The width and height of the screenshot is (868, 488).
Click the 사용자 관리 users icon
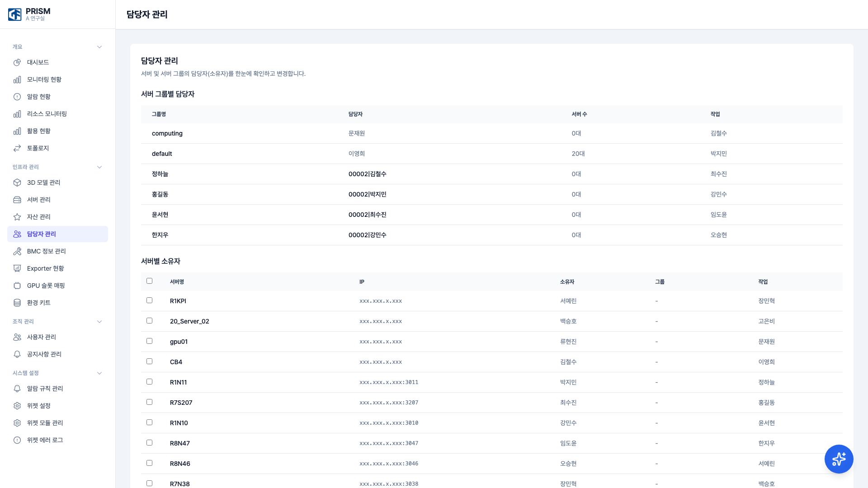pyautogui.click(x=17, y=337)
